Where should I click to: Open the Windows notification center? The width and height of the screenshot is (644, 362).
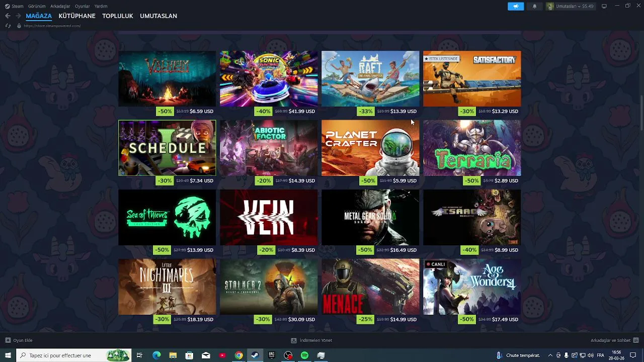(633, 355)
